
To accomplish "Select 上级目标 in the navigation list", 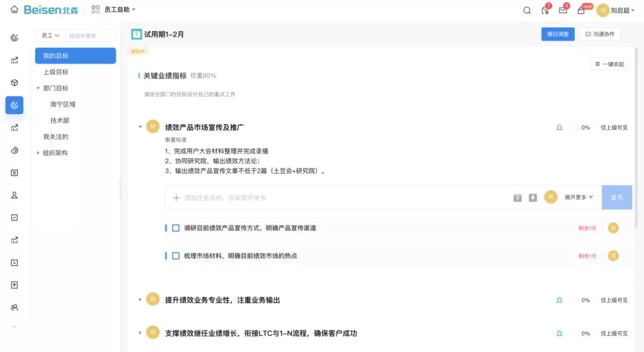I will click(57, 71).
